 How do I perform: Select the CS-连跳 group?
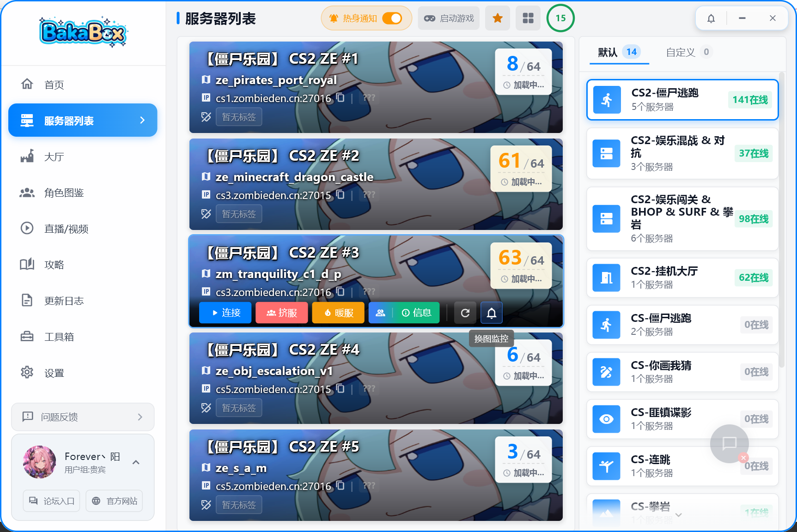[682, 466]
